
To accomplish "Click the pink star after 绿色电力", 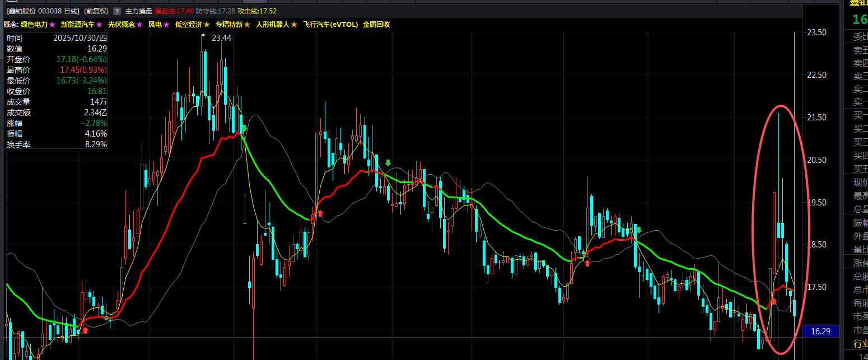I will [52, 25].
